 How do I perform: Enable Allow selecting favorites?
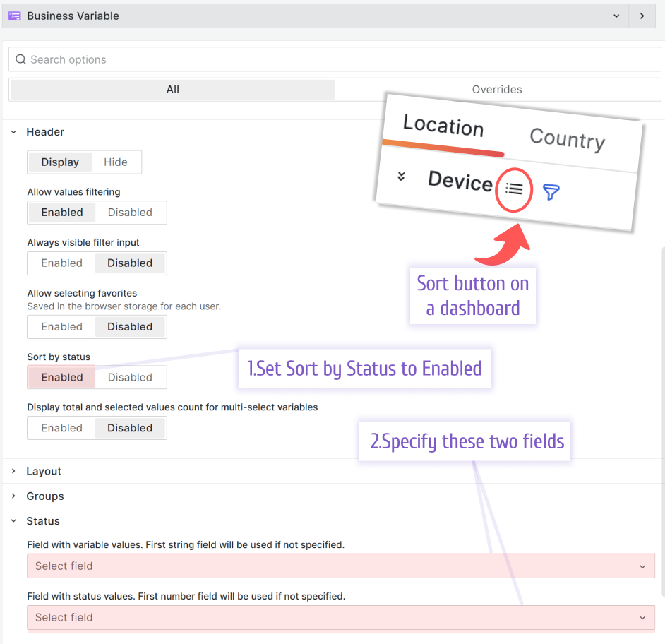tap(61, 326)
